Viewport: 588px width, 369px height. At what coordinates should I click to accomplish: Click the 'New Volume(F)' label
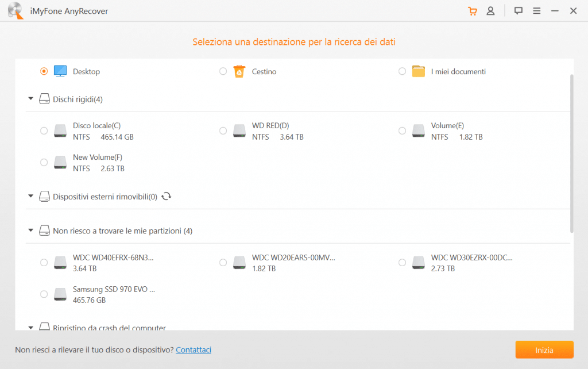point(98,157)
